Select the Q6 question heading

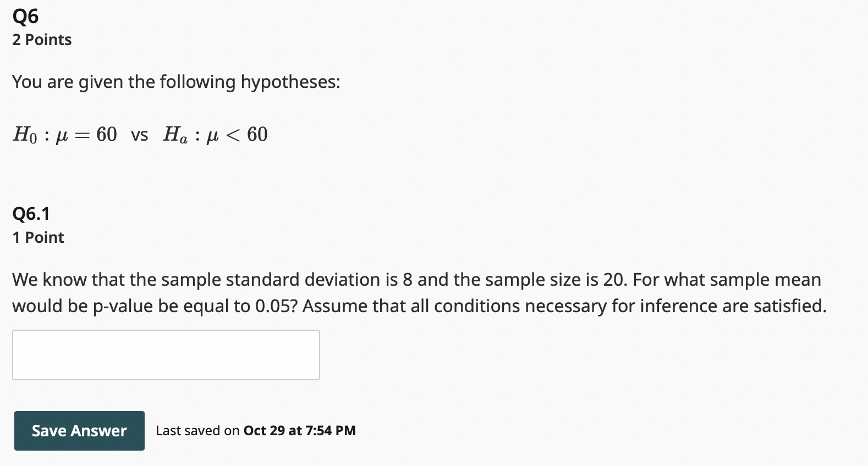click(25, 15)
